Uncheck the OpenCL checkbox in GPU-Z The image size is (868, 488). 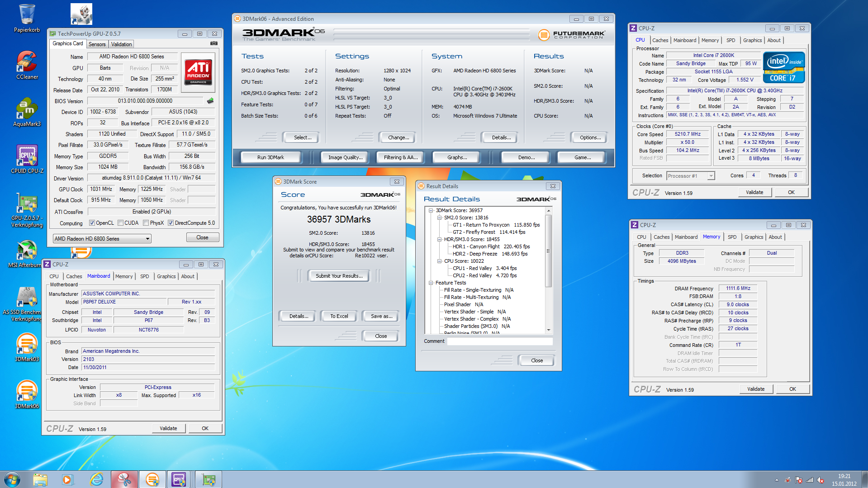tap(92, 223)
